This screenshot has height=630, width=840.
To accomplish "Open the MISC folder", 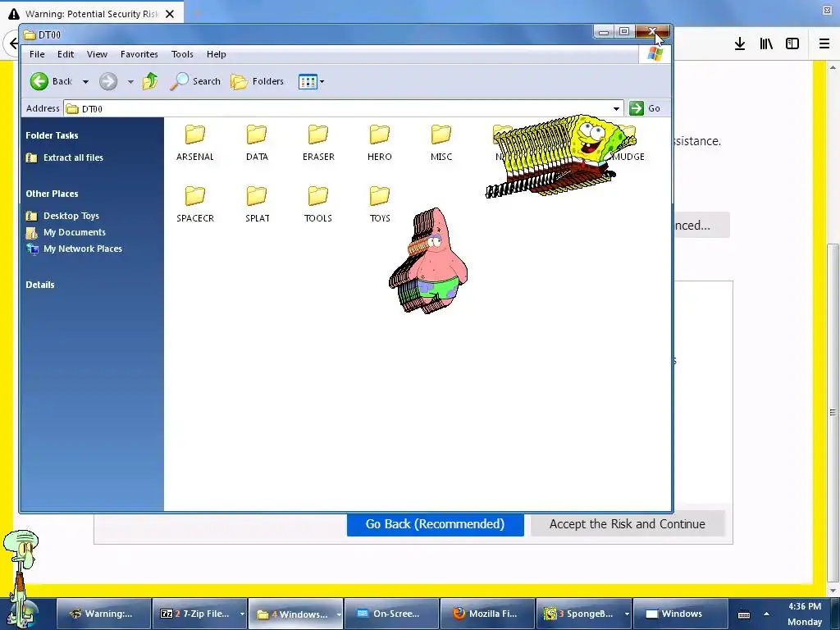I will 441,143.
